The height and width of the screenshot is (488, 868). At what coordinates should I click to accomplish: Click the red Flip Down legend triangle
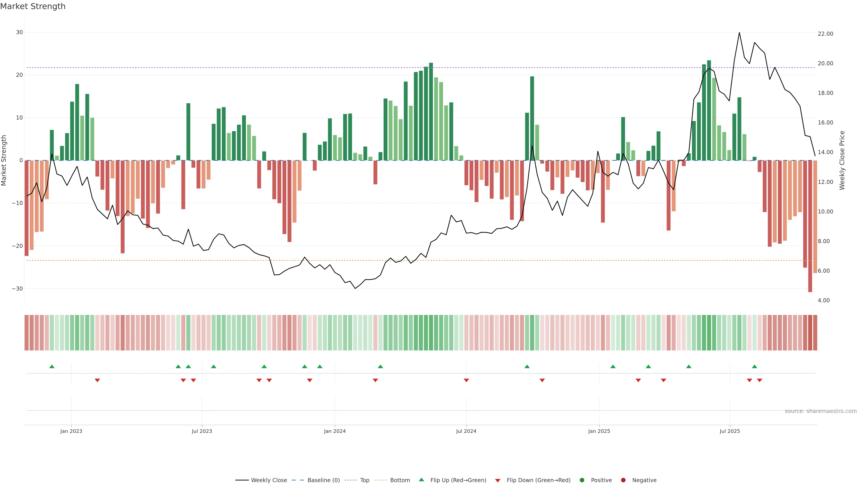coord(498,481)
